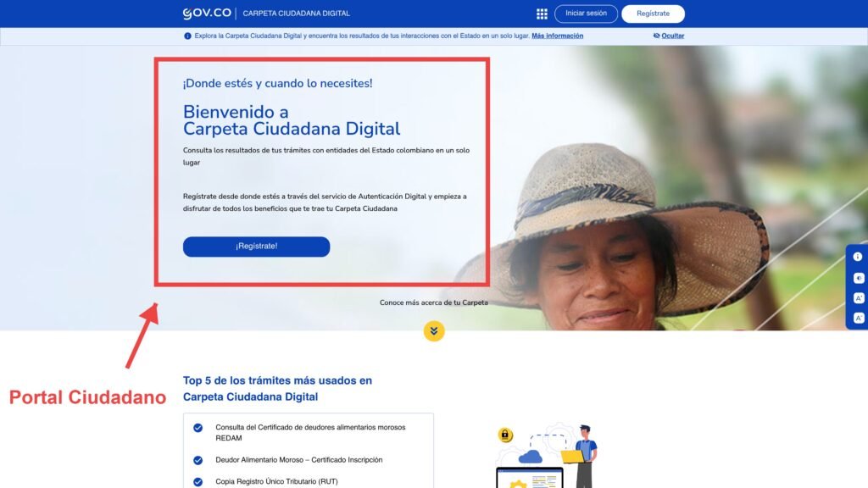Screen dimensions: 868x488
Task: Open the Más información link
Action: pos(557,36)
